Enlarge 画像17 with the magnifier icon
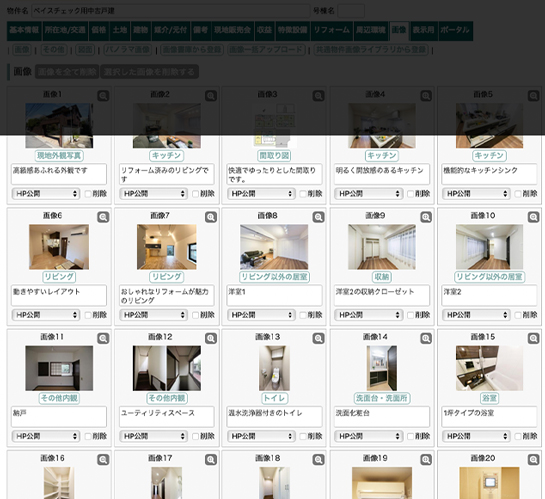 [x=211, y=460]
